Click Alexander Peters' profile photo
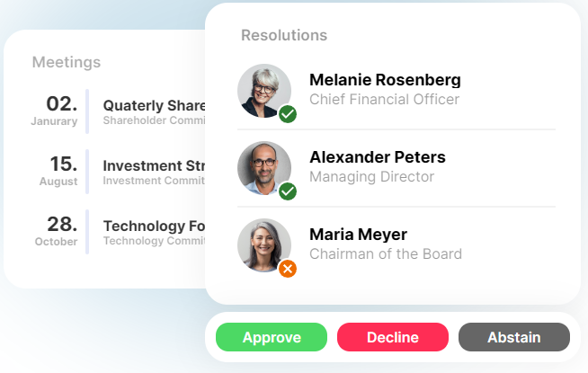Viewport: 588px width, 373px height. pos(264,168)
